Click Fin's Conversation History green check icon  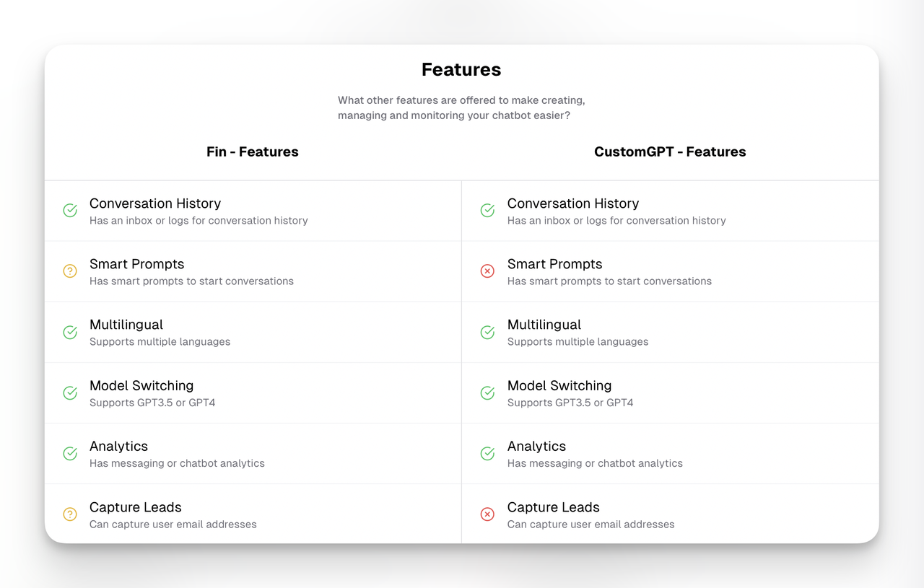pyautogui.click(x=70, y=211)
